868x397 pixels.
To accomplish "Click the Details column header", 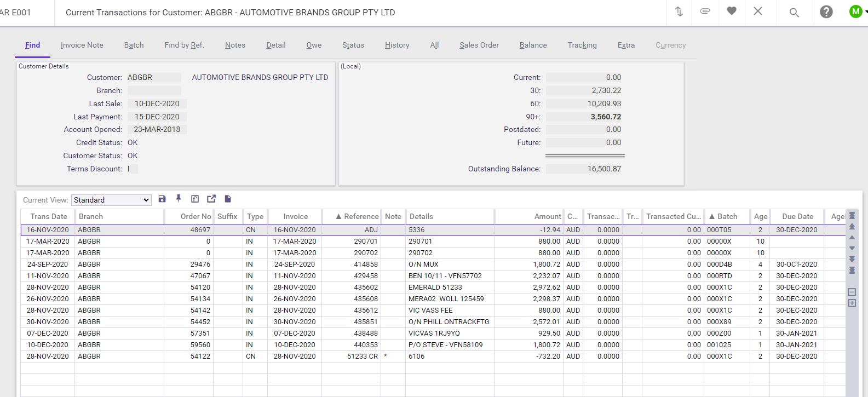I will tap(450, 216).
